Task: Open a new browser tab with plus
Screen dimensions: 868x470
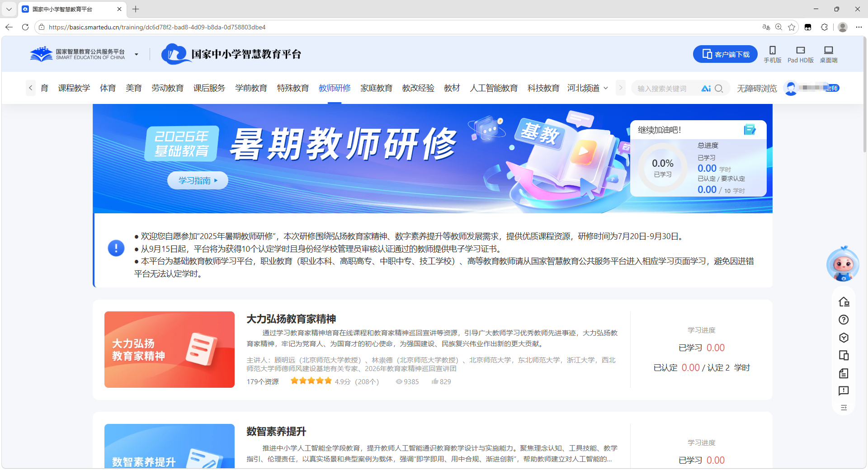Action: [x=136, y=9]
